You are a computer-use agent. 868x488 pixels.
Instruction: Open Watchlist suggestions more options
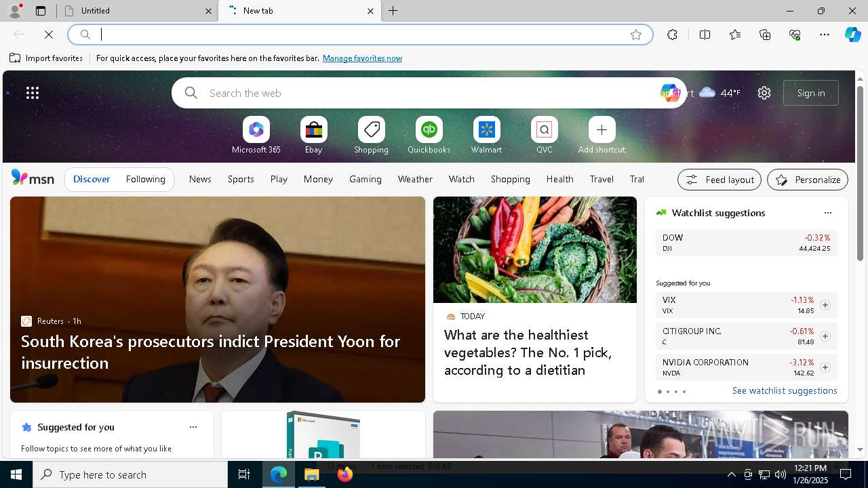click(x=828, y=213)
